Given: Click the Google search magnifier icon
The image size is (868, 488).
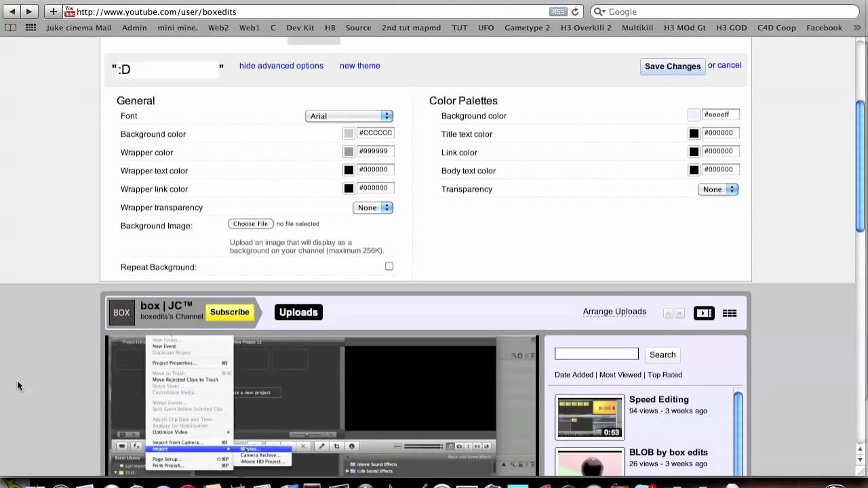Looking at the screenshot, I should coord(599,12).
